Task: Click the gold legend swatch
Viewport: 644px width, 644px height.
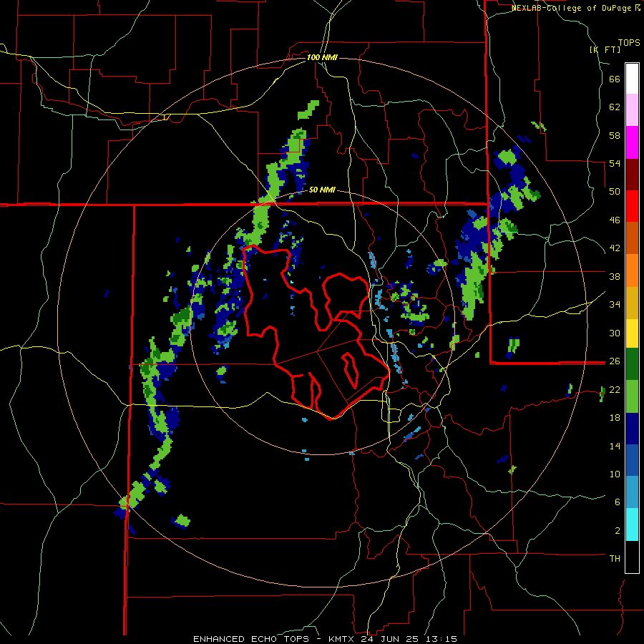Action: pos(632,303)
